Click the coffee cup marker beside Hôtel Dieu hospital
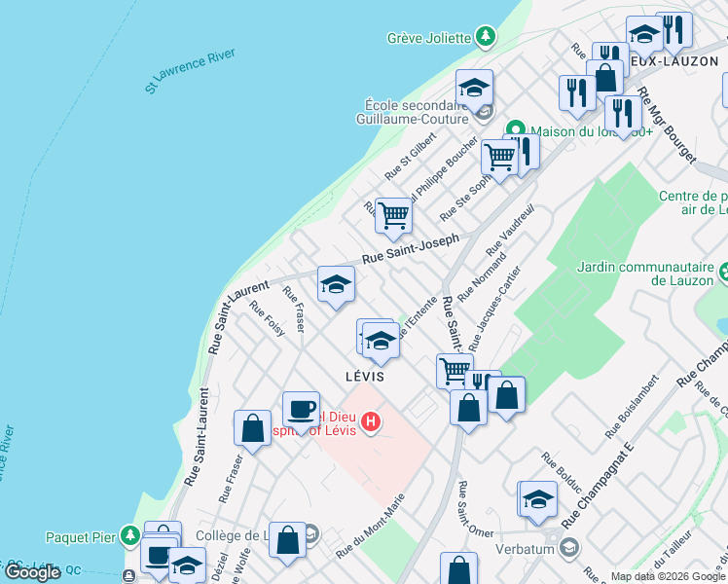This screenshot has height=584, width=728. [301, 411]
